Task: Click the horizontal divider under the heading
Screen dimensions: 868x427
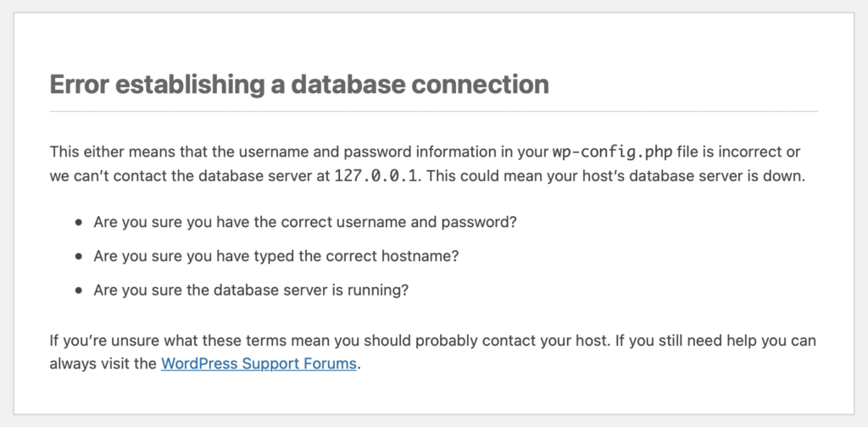Action: tap(433, 111)
